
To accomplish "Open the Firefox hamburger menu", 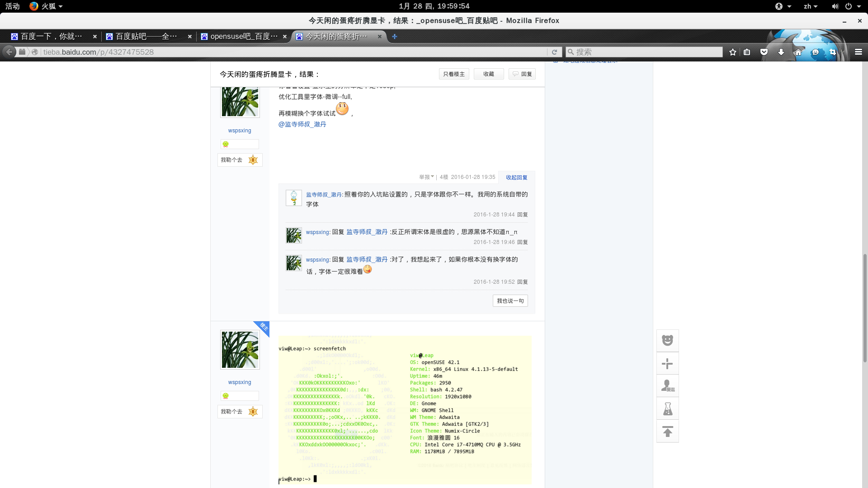I will [859, 52].
